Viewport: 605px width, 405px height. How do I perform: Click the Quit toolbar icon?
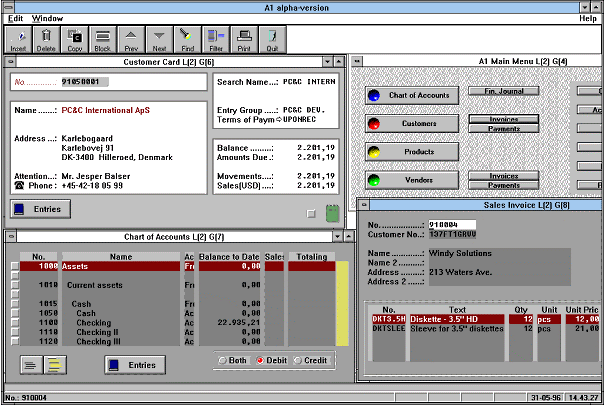click(x=271, y=38)
